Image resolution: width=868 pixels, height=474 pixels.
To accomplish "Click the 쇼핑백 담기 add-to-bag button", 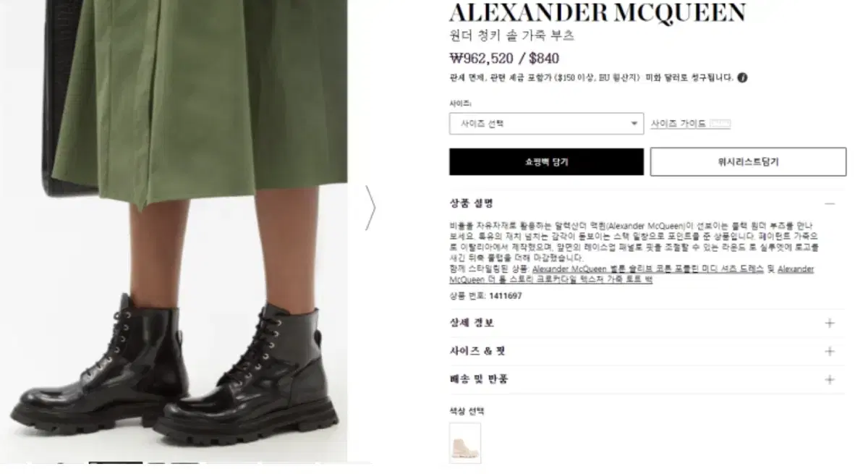I will pyautogui.click(x=546, y=162).
